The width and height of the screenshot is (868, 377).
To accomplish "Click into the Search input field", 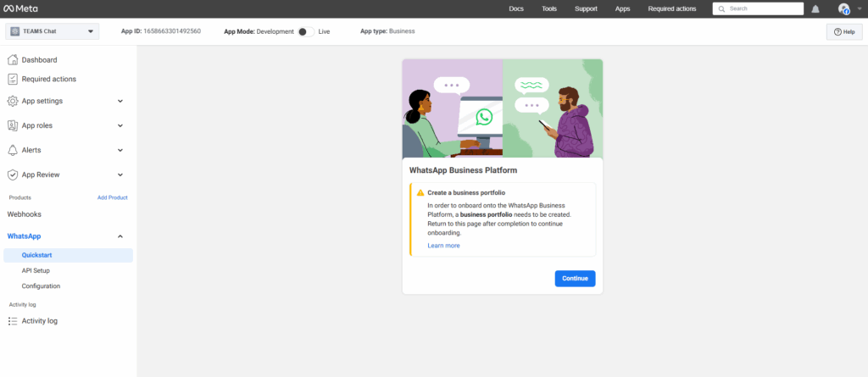I will (758, 8).
